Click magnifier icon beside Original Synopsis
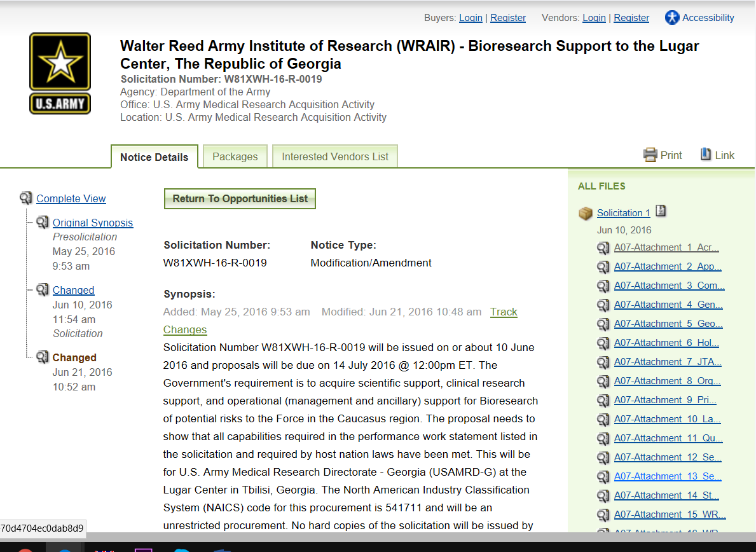This screenshot has width=756, height=552. [x=43, y=223]
